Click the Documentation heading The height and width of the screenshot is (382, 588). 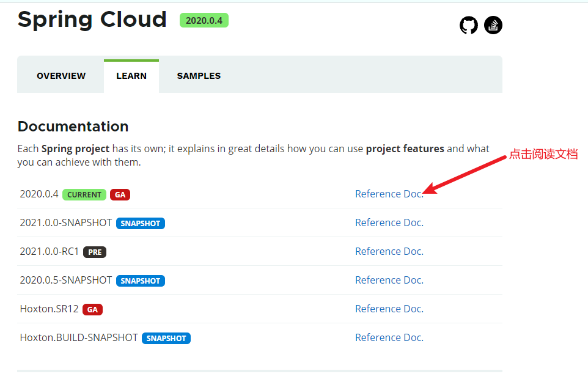(73, 127)
